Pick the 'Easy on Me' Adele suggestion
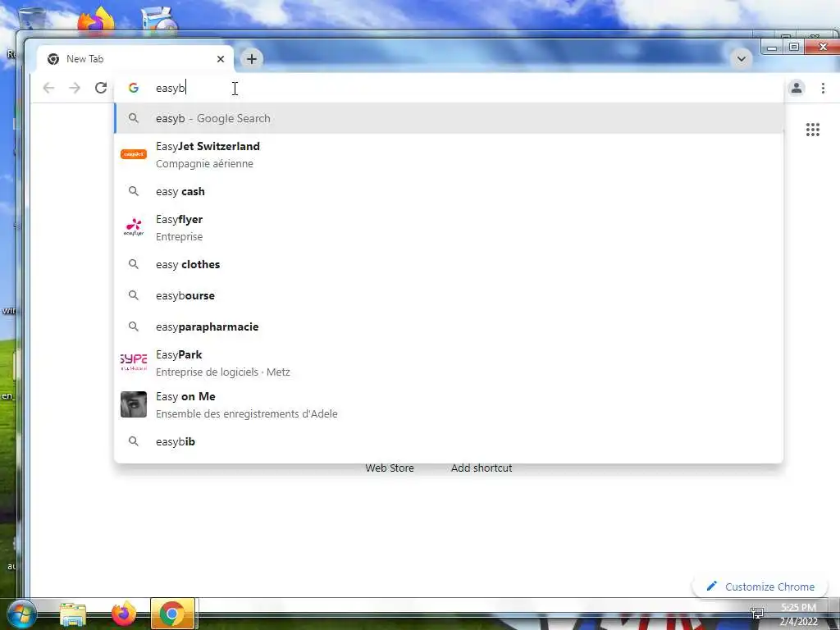840x630 pixels. coord(449,404)
